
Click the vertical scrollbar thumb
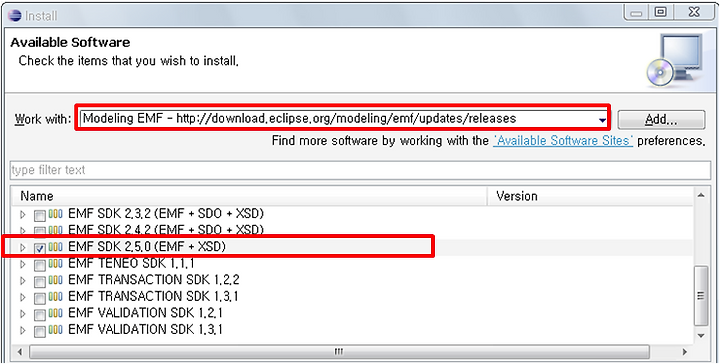[x=701, y=295]
